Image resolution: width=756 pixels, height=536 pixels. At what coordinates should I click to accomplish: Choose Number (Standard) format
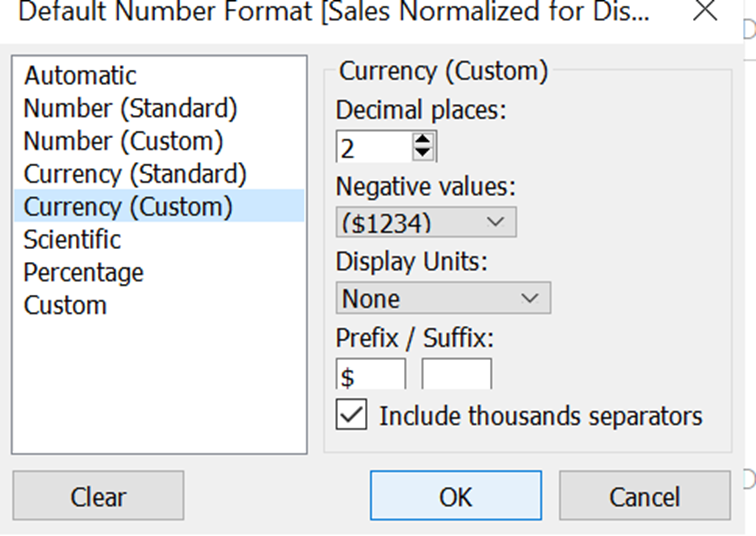point(130,108)
